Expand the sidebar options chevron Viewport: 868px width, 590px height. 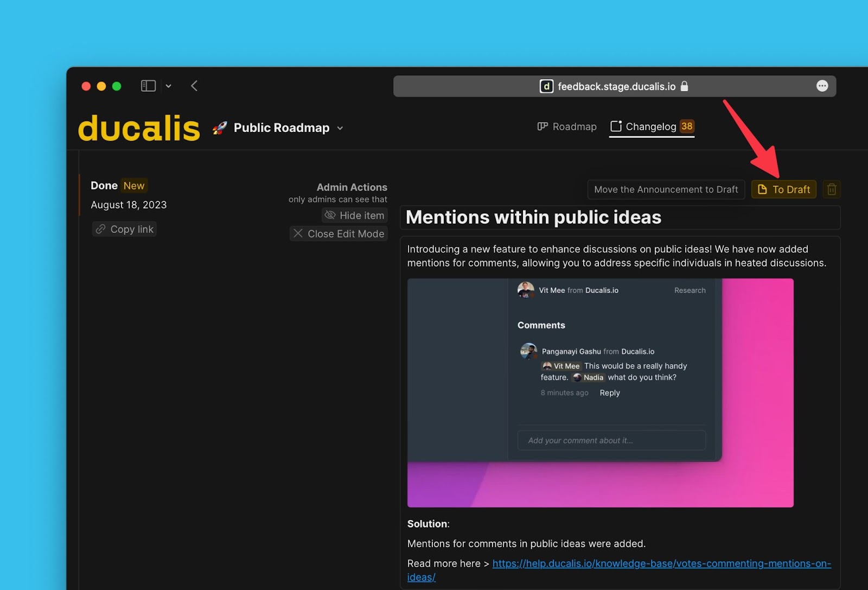(169, 86)
